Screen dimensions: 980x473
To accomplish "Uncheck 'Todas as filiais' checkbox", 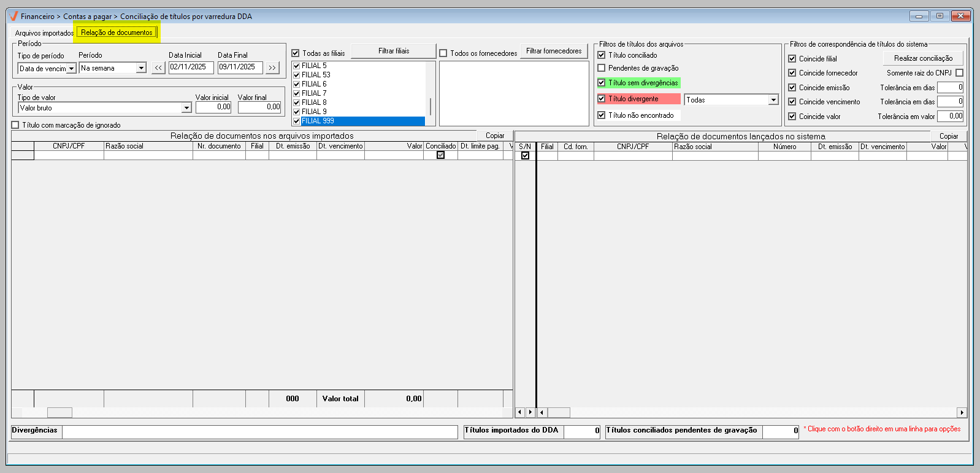I will tap(296, 53).
